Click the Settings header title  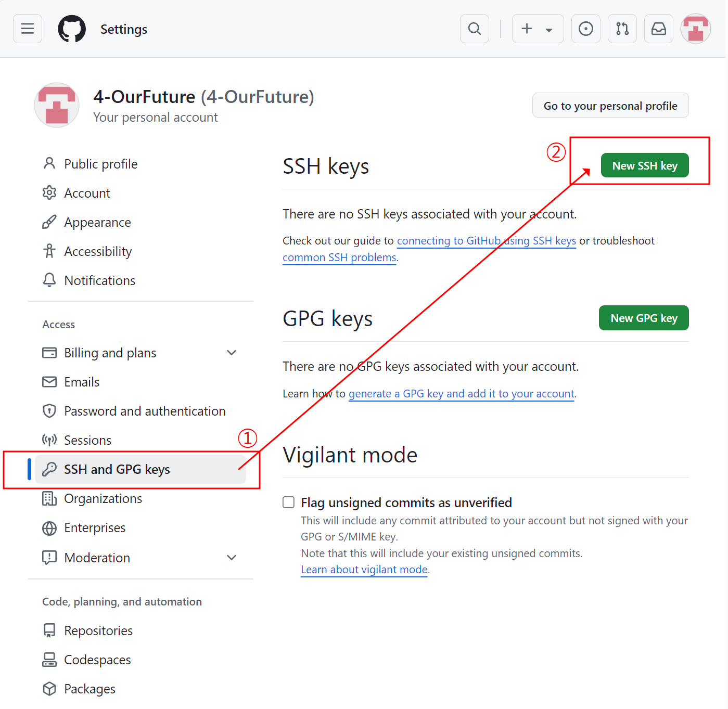124,29
